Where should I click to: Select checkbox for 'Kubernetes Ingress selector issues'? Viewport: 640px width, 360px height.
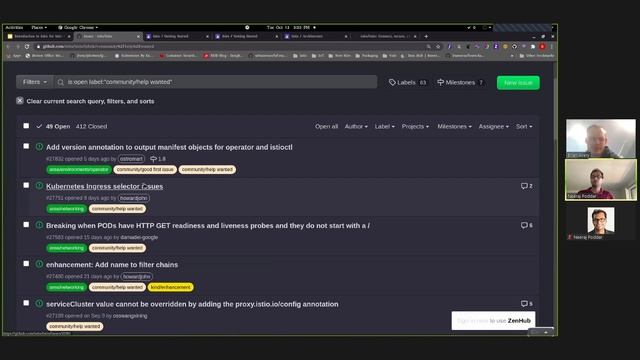click(26, 185)
